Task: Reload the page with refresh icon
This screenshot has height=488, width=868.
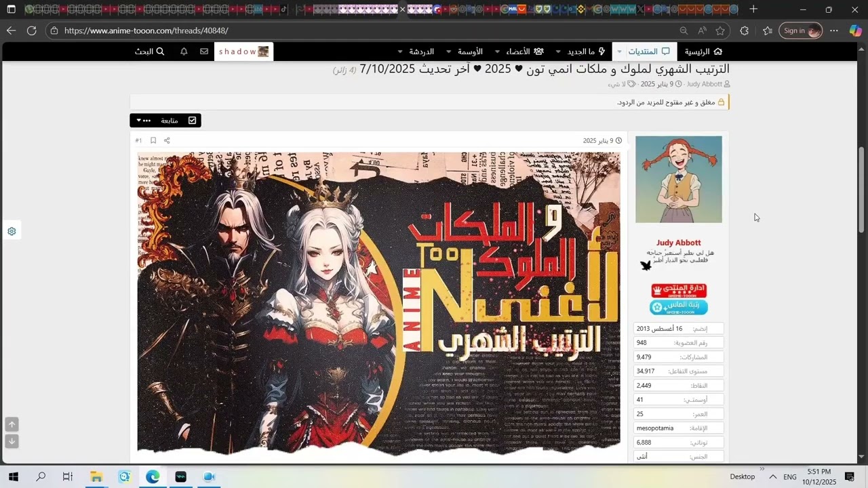Action: coord(31,30)
